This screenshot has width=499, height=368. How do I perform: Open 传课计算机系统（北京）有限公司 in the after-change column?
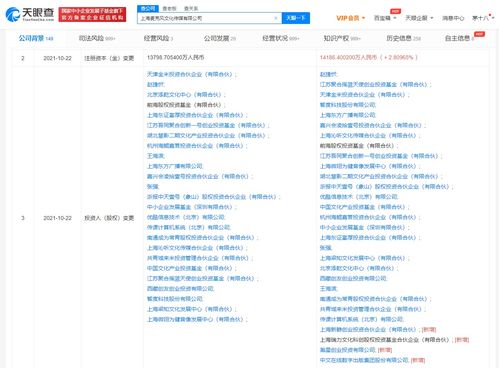point(361,319)
